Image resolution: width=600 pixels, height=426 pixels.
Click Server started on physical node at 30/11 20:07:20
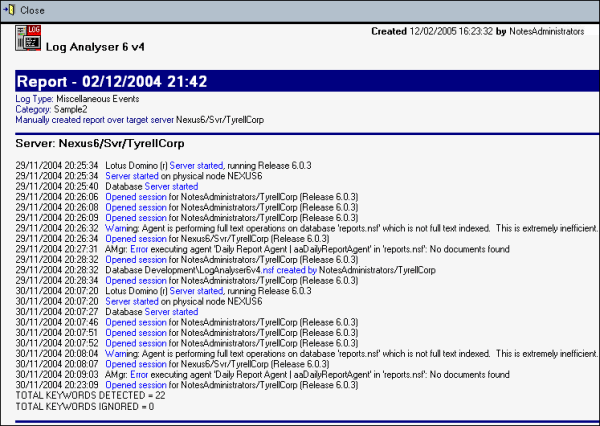point(132,302)
